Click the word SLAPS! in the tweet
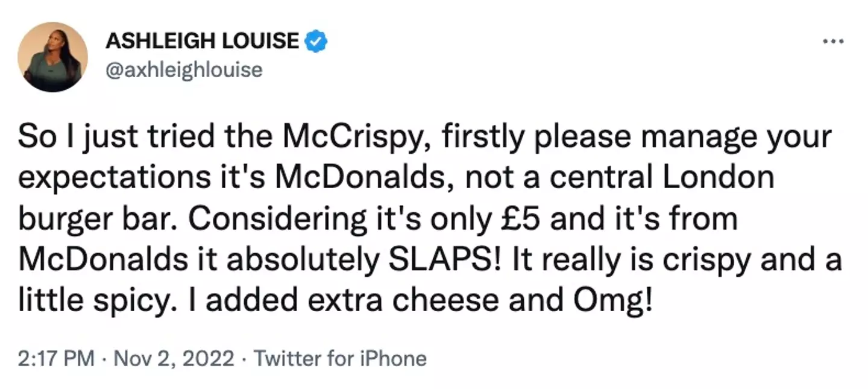Screen dimensions: 868x389 click(442, 259)
